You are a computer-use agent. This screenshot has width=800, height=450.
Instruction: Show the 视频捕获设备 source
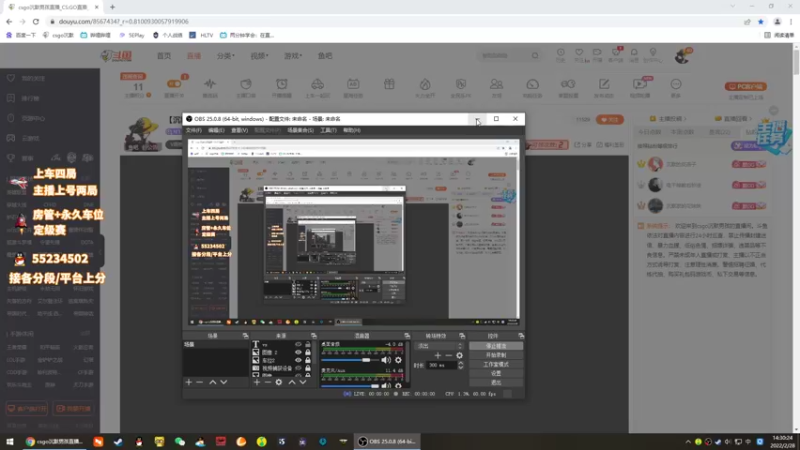tap(298, 368)
